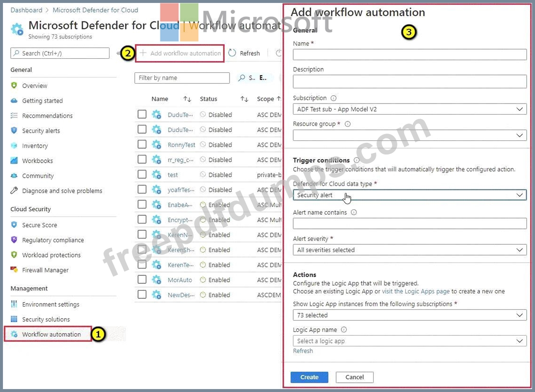Follow the visit the Logic Apps page link

(416, 291)
